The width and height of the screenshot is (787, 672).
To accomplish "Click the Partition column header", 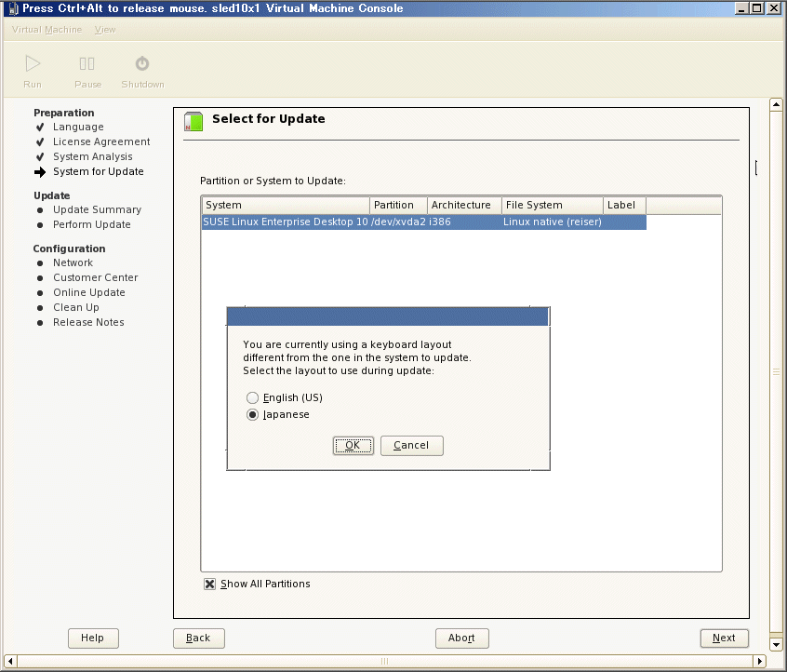I will click(398, 206).
